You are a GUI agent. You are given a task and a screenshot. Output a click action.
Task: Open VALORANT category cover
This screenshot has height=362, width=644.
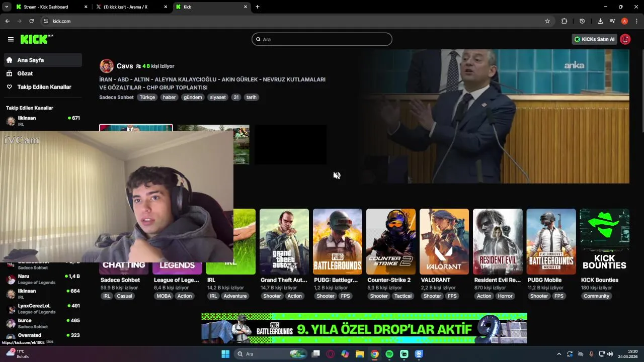click(x=444, y=241)
